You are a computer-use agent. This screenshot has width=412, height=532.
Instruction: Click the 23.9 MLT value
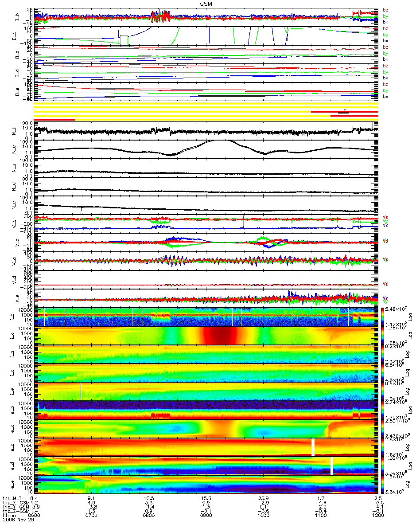(263, 499)
